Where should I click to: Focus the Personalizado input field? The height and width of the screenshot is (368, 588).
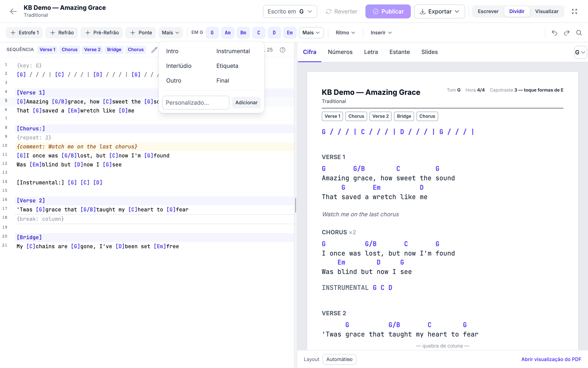(x=196, y=102)
